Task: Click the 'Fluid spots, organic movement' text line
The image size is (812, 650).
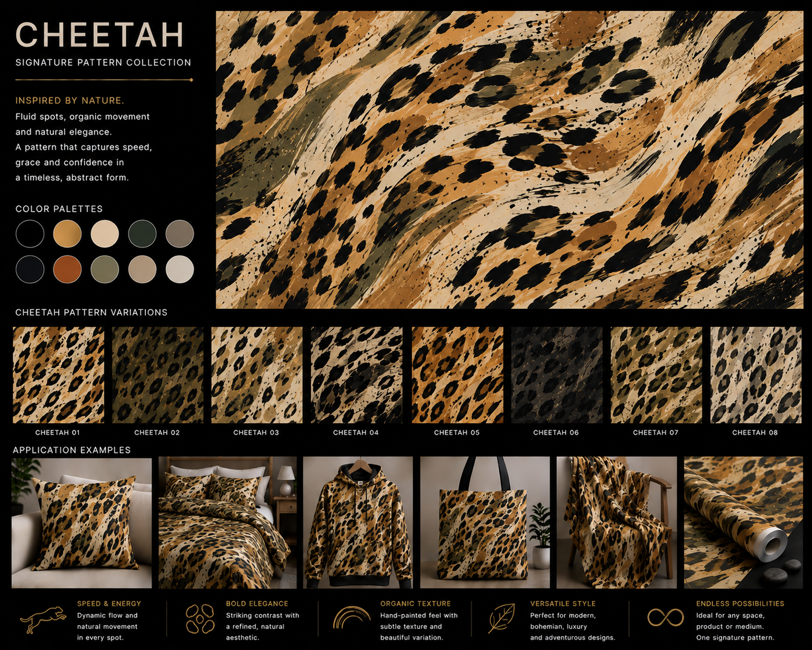Action: coord(82,116)
